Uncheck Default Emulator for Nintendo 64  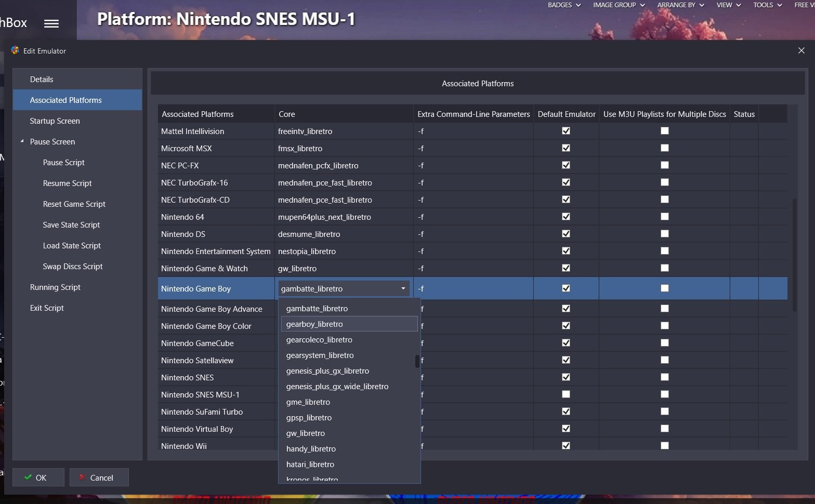pyautogui.click(x=566, y=217)
